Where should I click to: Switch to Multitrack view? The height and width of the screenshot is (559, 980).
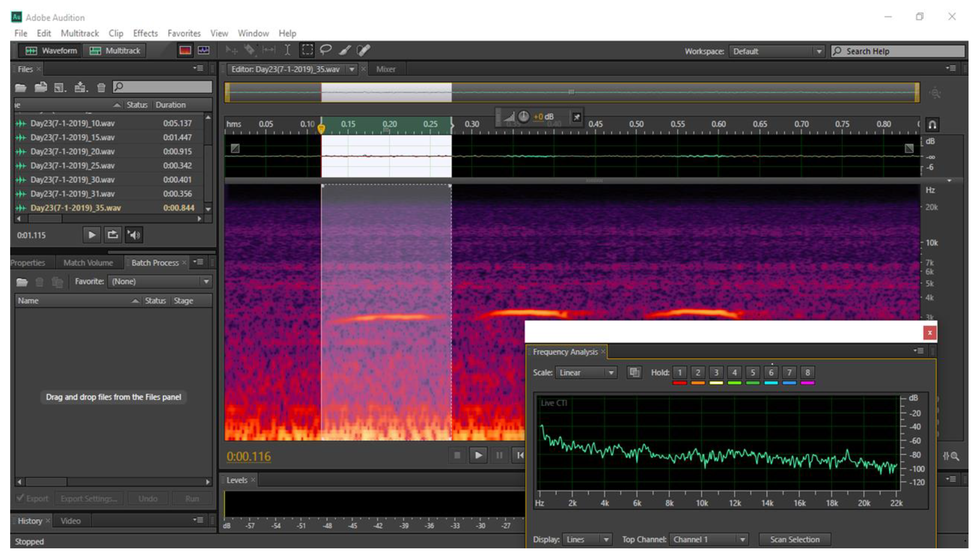pos(115,51)
